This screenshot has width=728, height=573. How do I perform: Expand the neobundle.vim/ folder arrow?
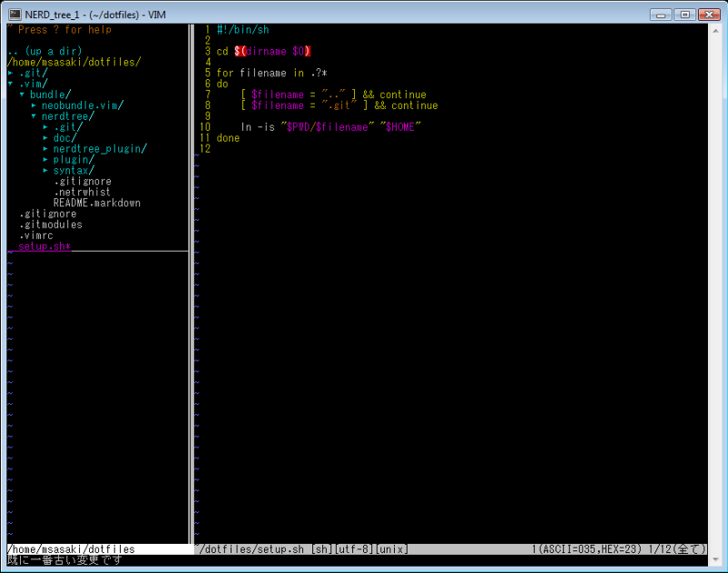coord(34,106)
